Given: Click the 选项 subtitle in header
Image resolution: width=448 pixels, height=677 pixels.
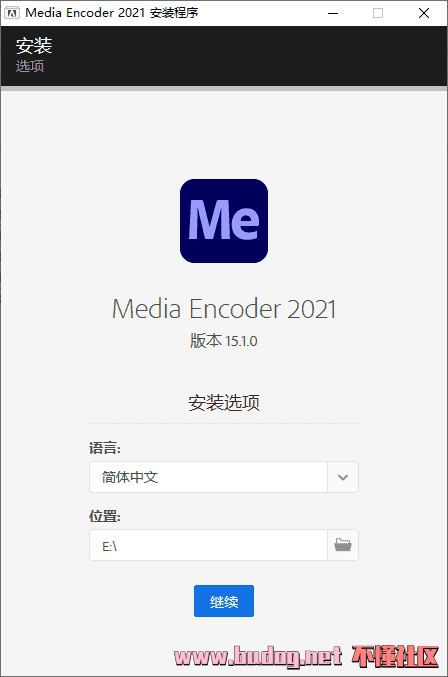Looking at the screenshot, I should pos(30,66).
